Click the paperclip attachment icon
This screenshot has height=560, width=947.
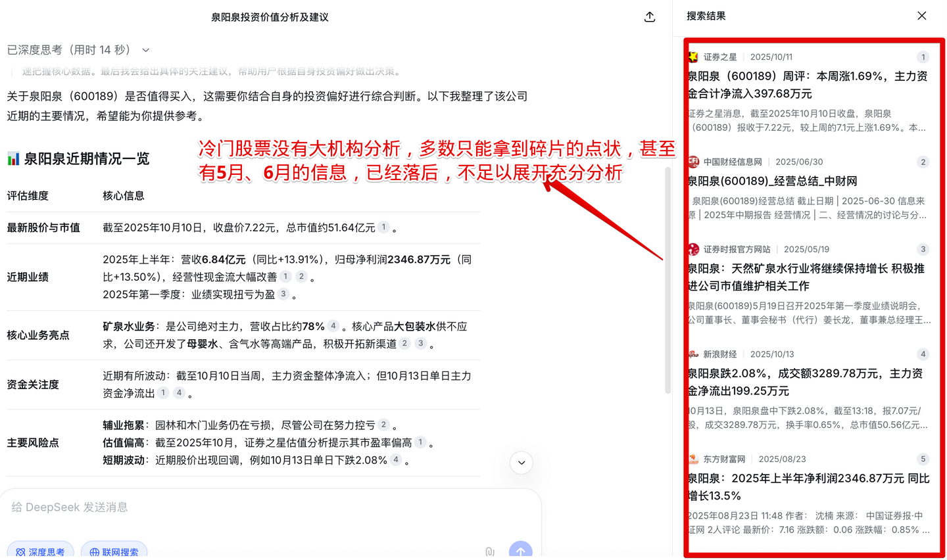pyautogui.click(x=489, y=552)
